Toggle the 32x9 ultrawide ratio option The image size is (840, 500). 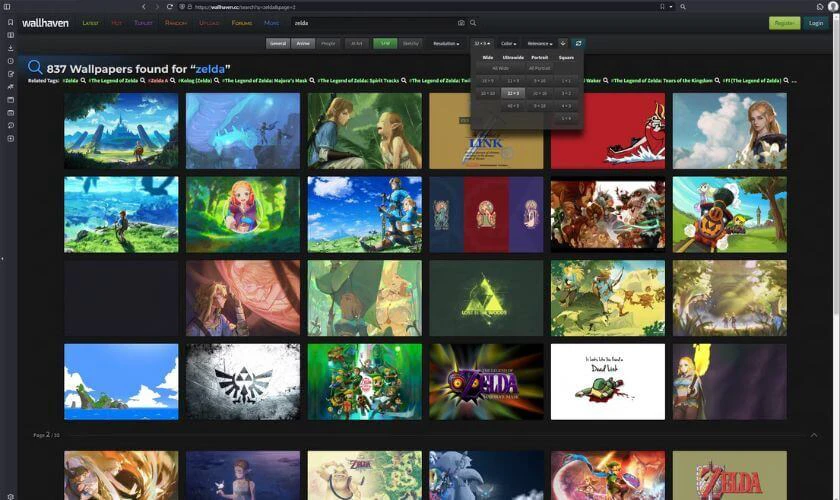pyautogui.click(x=513, y=93)
